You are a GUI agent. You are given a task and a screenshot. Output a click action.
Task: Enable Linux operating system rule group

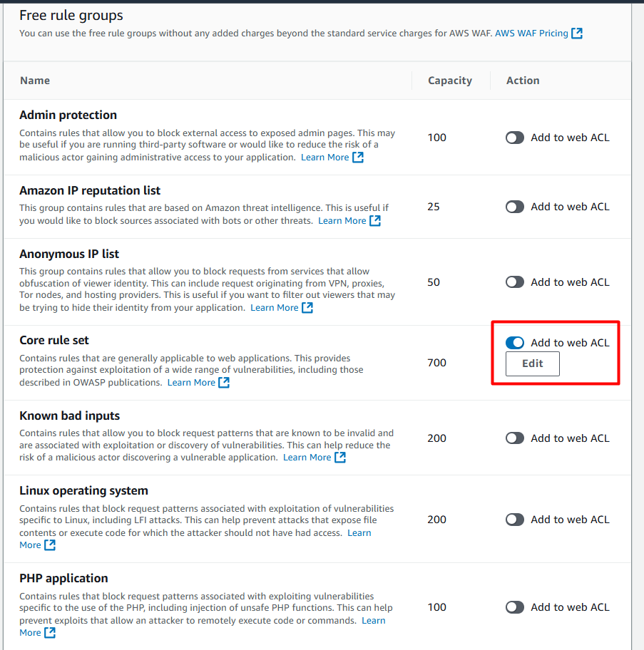tap(514, 519)
